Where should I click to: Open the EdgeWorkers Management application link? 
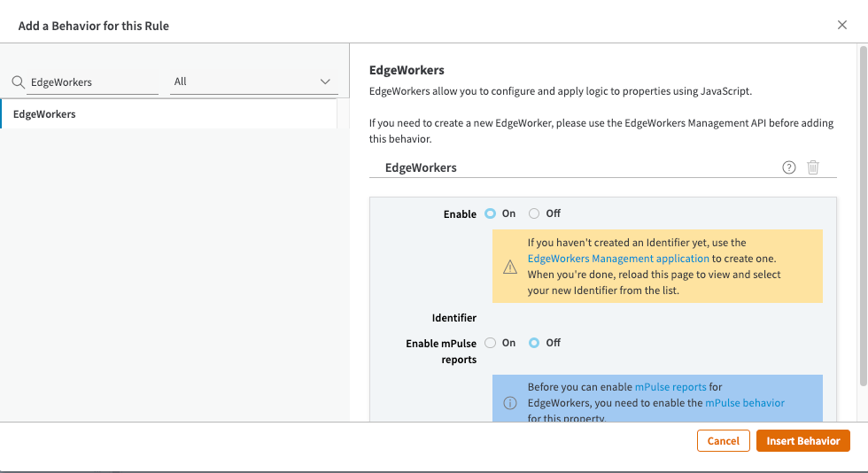618,259
